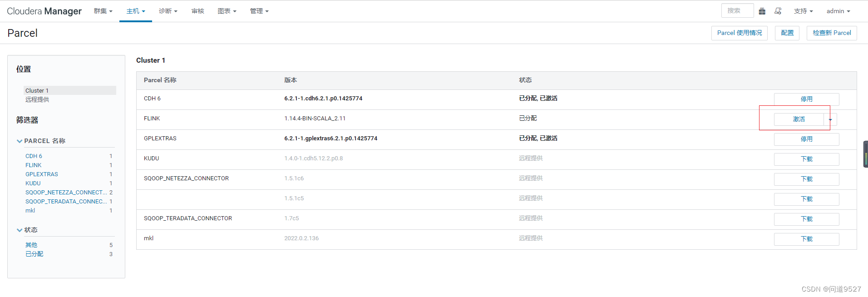
Task: Filter by mkl parcel
Action: click(x=30, y=210)
